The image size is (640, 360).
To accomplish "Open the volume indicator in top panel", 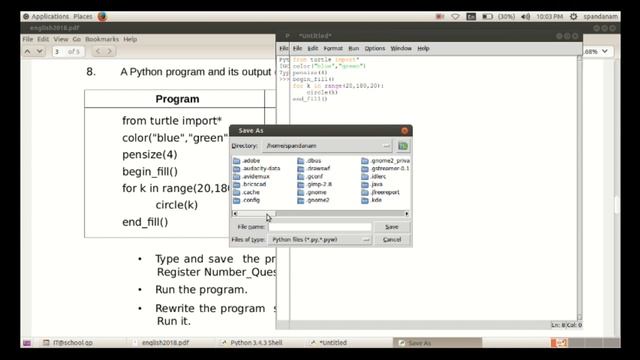I will coord(526,17).
